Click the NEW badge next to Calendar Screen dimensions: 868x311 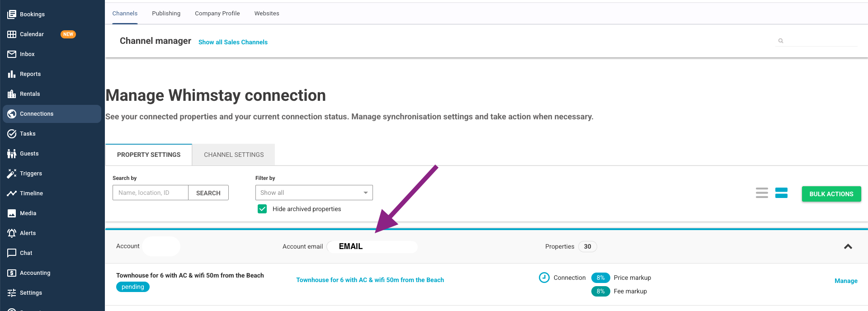point(68,34)
